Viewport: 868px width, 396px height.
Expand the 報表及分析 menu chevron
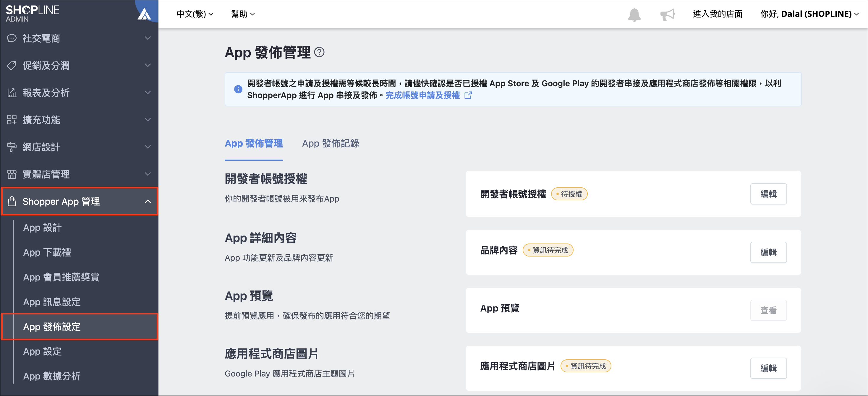coord(148,92)
